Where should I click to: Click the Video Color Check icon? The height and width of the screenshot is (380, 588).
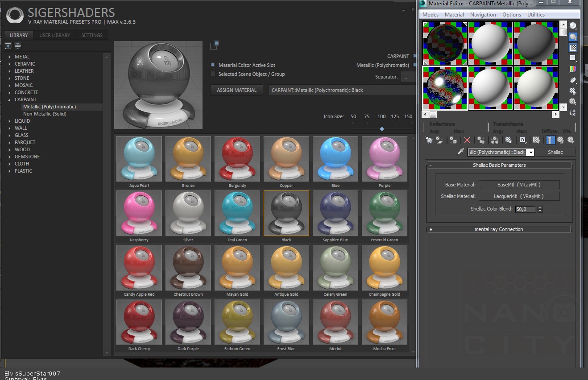click(573, 69)
